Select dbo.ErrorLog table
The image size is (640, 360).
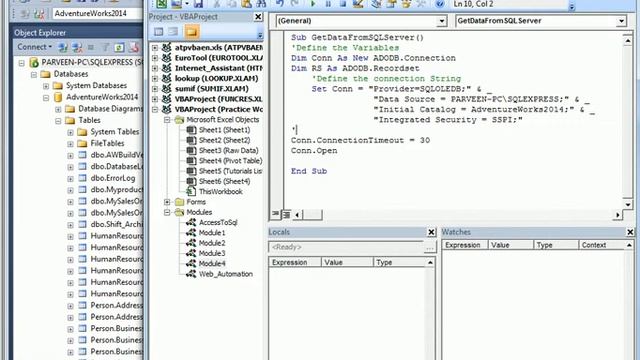coord(113,178)
